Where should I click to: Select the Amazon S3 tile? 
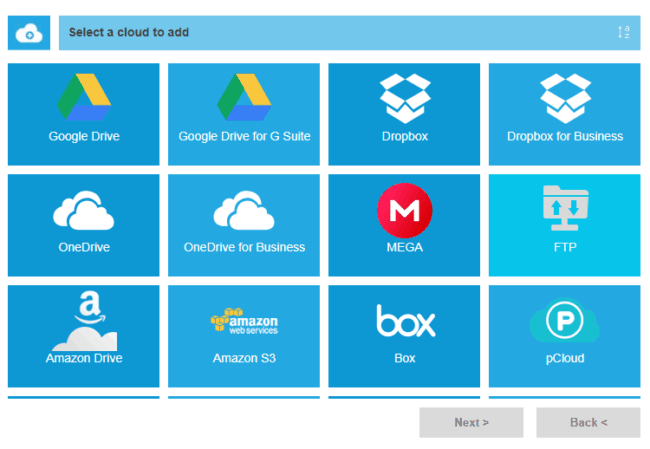click(x=244, y=336)
